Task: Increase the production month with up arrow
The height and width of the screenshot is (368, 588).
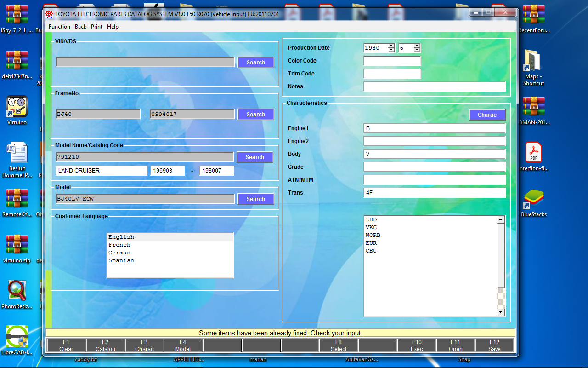Action: 417,46
